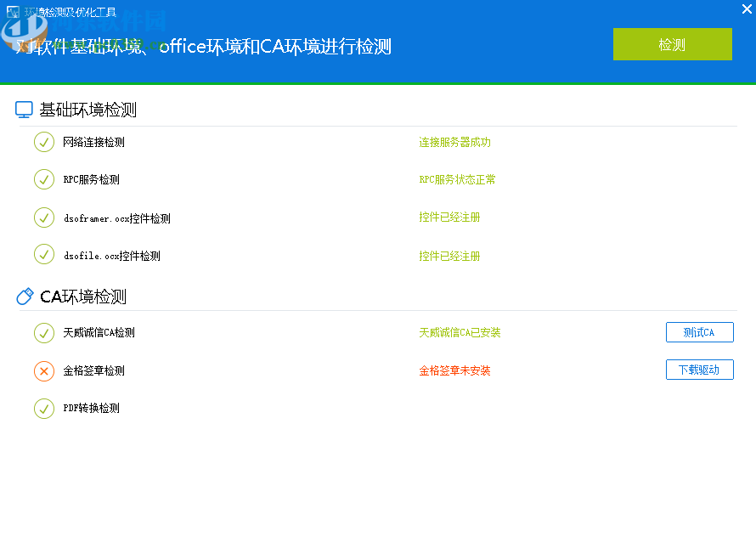Image resolution: width=756 pixels, height=548 pixels.
Task: Click the check icon next to PDF转换检测
Action: 44,409
